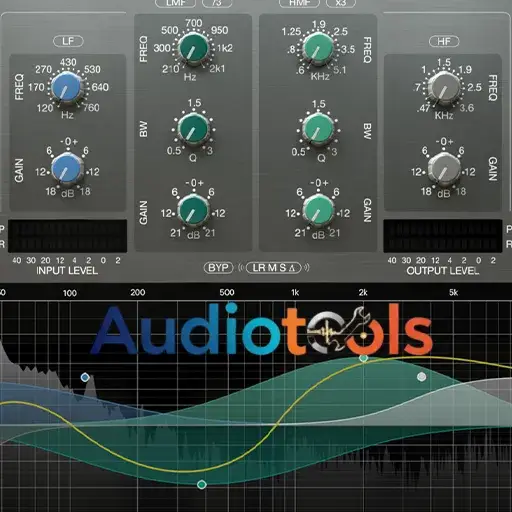Toggle the LMF band button
The width and height of the screenshot is (512, 512).
tap(176, 3)
